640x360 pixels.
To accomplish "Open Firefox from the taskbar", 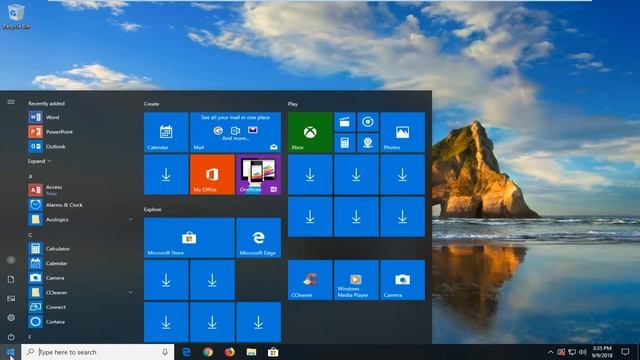I will (230, 352).
